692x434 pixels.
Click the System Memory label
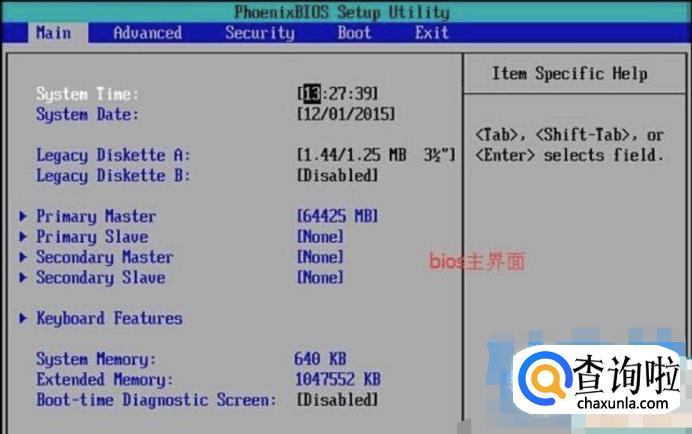96,359
